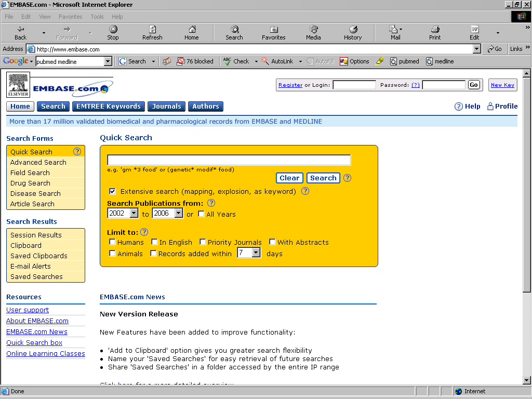Expand the address bar dropdown arrow
The width and height of the screenshot is (532, 399).
pyautogui.click(x=477, y=49)
